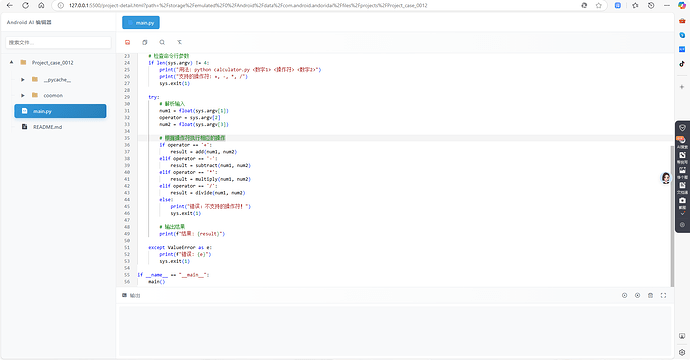The width and height of the screenshot is (690, 360).
Task: Select the __pycache__ folder
Action: point(57,80)
